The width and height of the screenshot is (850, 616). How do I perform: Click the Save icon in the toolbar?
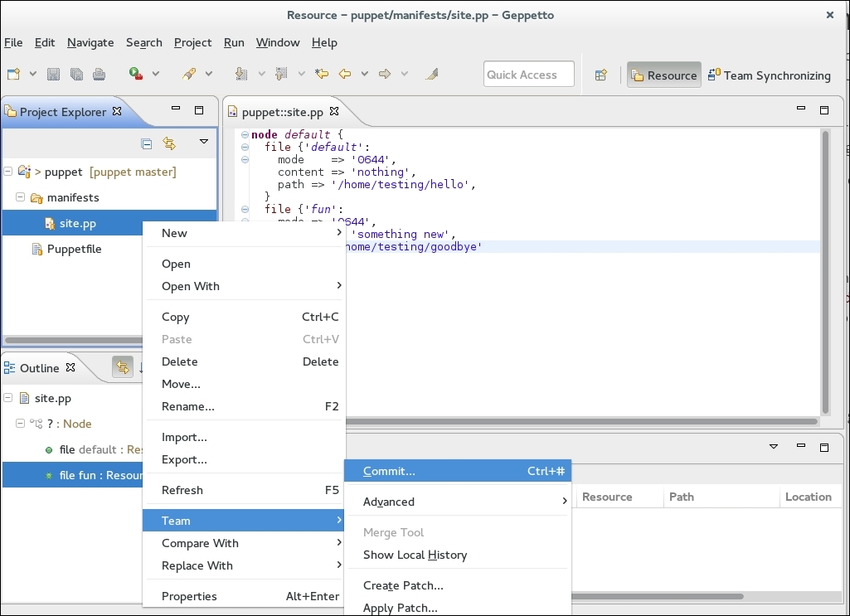coord(54,75)
